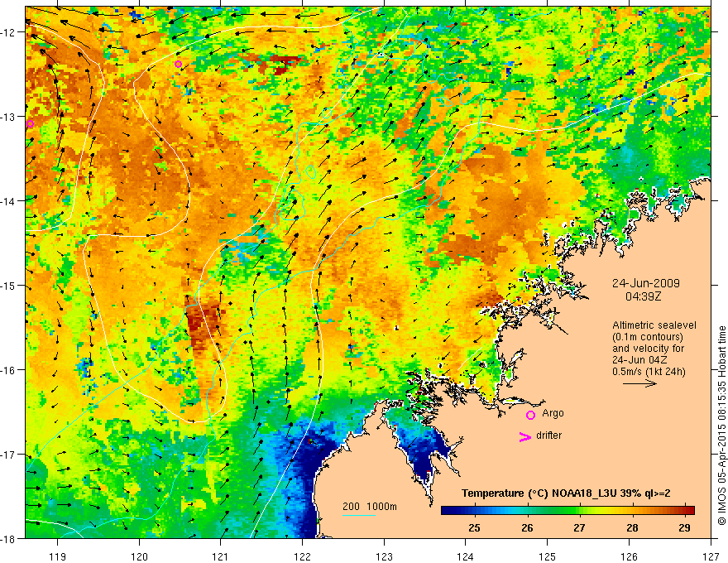
Task: Click the temperature color bar
Action: [x=568, y=510]
